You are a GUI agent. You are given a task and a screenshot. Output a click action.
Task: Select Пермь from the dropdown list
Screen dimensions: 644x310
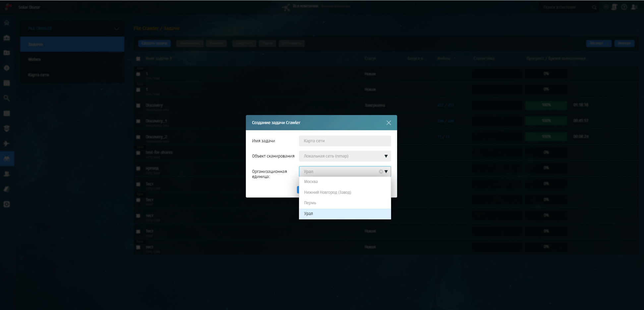click(x=345, y=203)
